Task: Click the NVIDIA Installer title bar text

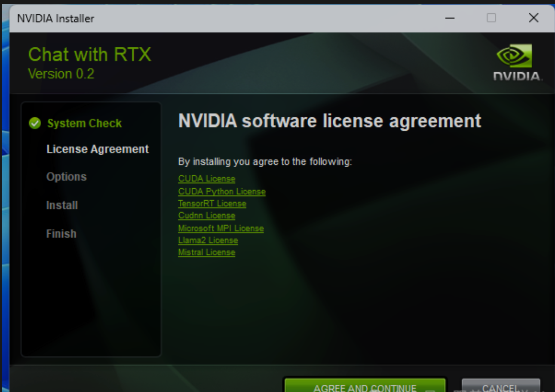Action: coord(55,18)
